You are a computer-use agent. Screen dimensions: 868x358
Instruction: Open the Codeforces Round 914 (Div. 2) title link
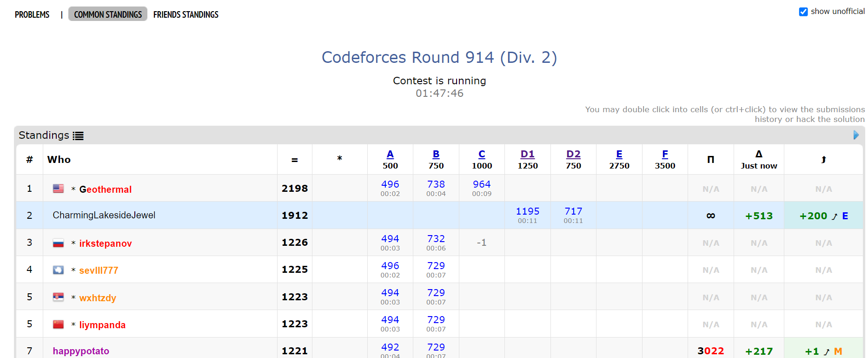click(439, 57)
